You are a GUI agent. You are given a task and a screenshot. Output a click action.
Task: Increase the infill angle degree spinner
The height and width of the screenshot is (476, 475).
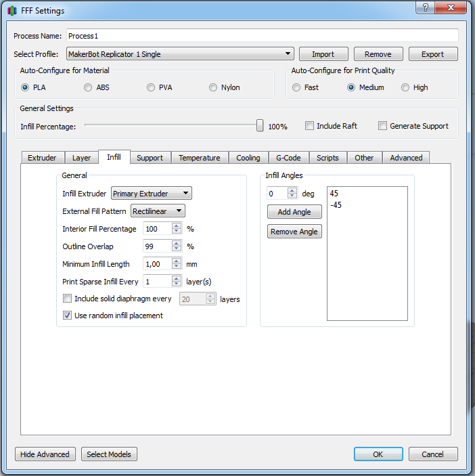[292, 191]
